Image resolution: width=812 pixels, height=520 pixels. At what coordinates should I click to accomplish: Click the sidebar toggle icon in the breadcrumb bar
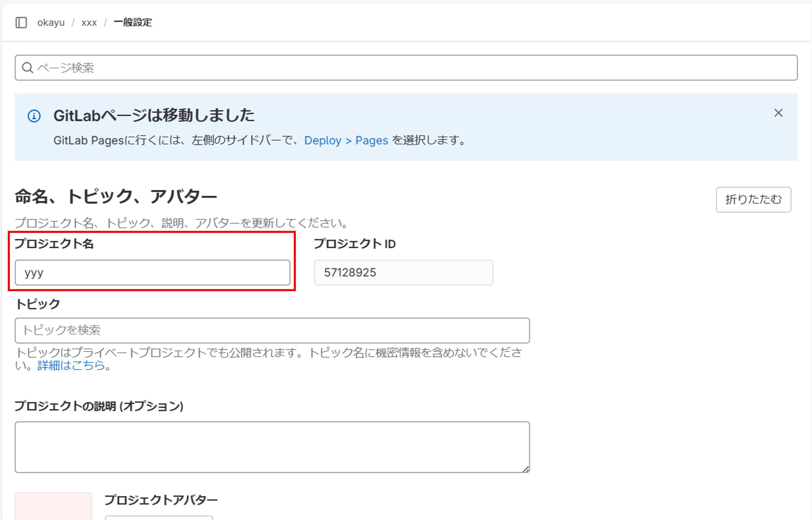point(22,23)
